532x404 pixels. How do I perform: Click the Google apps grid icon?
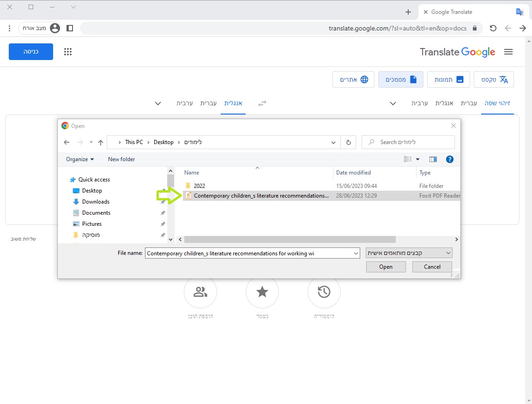[68, 52]
